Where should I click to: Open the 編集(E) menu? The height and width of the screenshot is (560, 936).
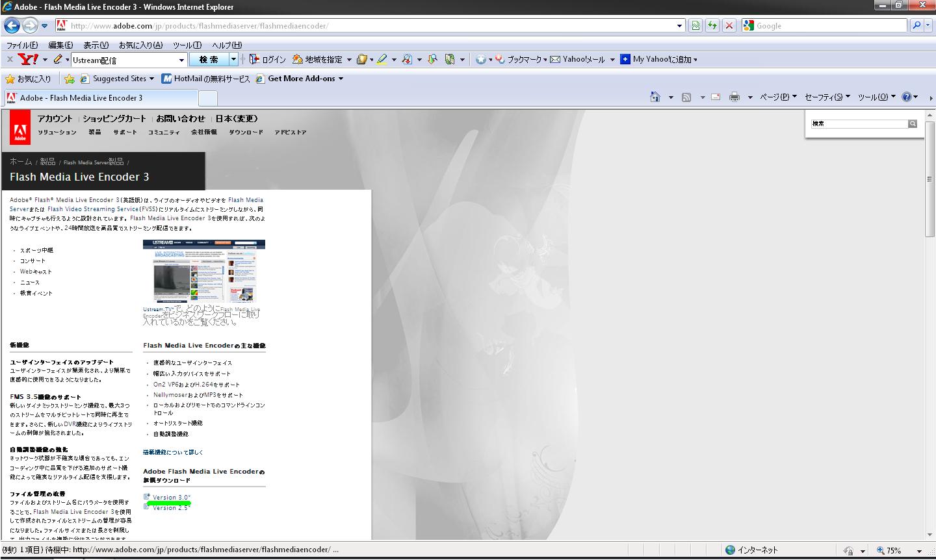(60, 45)
